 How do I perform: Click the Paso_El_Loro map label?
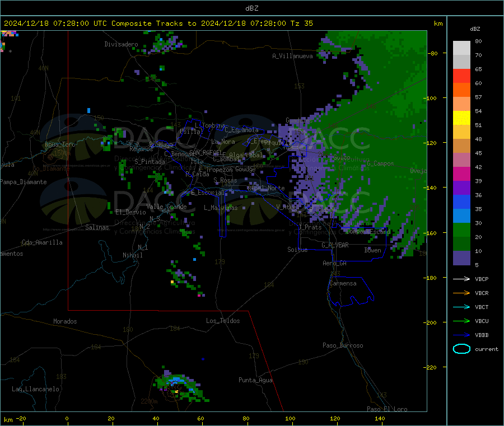point(387,409)
